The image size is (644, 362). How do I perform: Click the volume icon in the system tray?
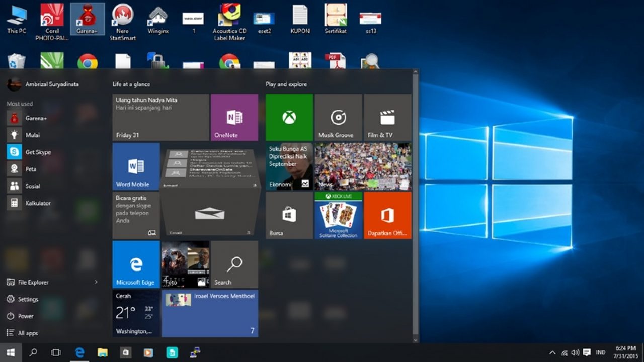pos(576,352)
